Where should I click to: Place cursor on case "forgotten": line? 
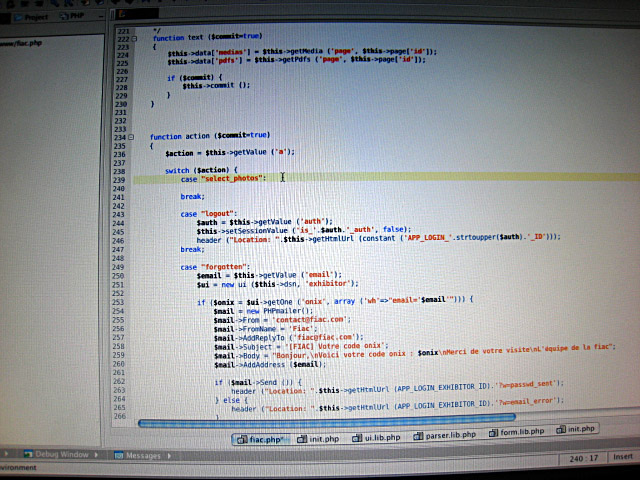click(x=215, y=267)
